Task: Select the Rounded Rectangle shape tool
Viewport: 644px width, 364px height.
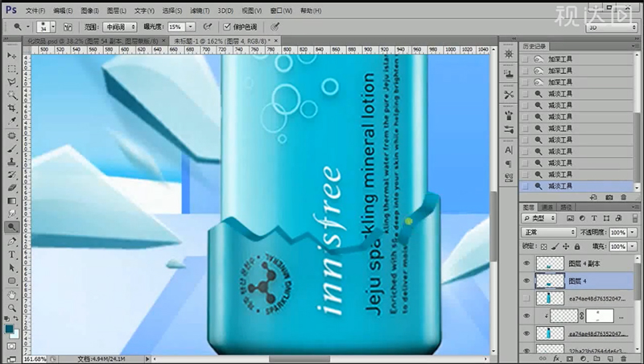Action: 11,281
